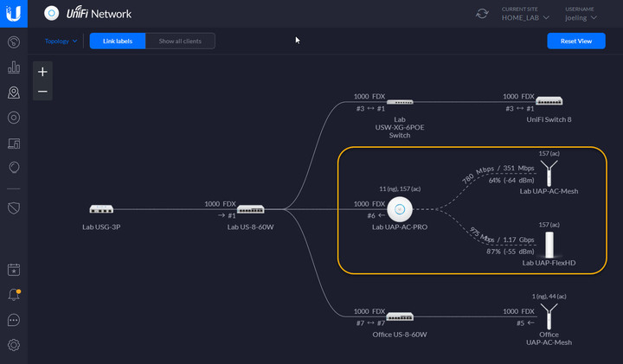Open the Live Chat bubble icon
Viewport: 623px width, 364px height.
coord(14,320)
